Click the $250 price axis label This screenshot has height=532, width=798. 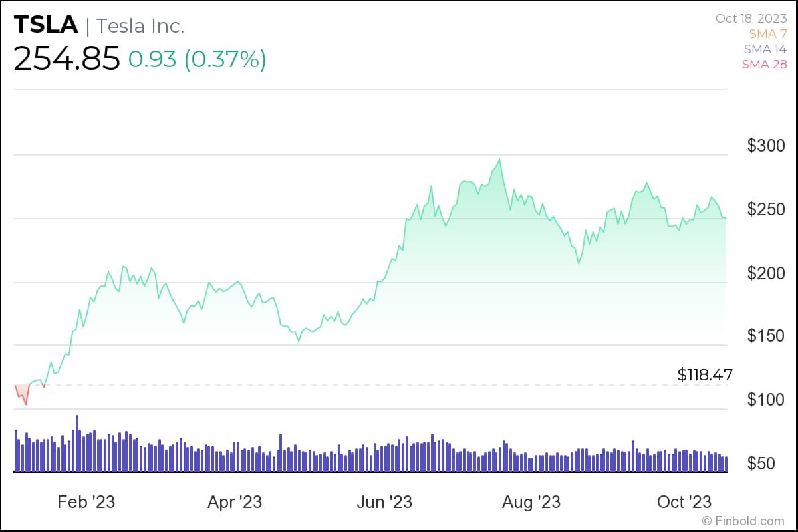pyautogui.click(x=766, y=209)
